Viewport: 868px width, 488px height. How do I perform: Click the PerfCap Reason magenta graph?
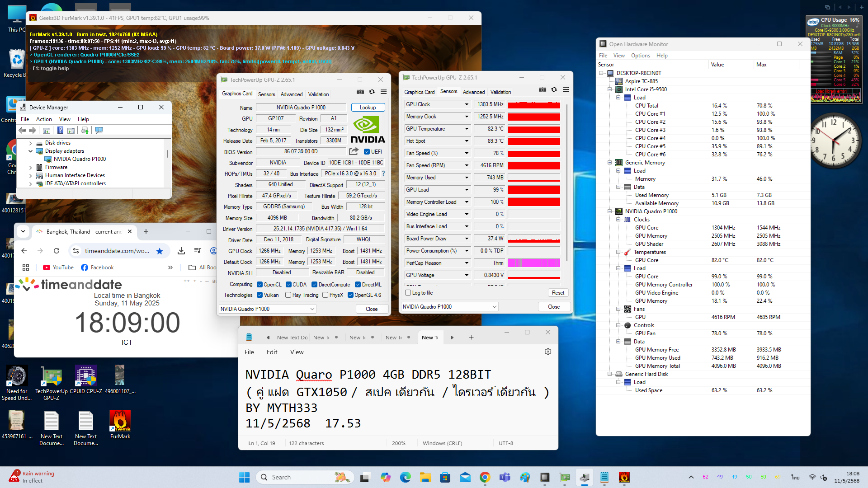click(x=533, y=263)
